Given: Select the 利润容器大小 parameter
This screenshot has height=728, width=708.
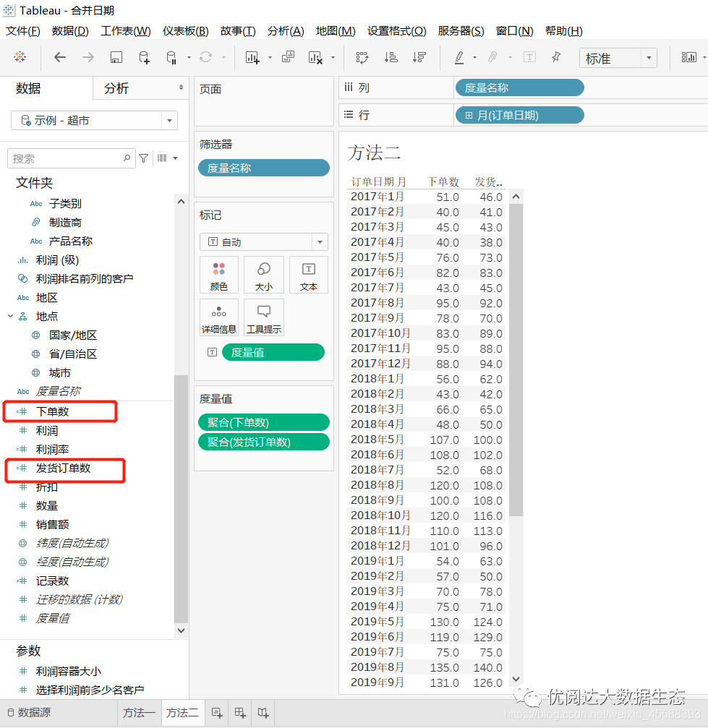Looking at the screenshot, I should 68,672.
